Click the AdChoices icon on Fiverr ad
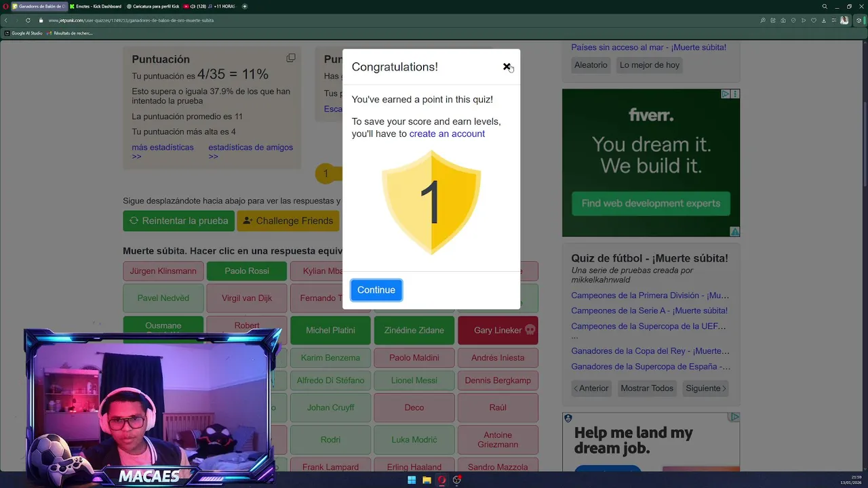 pyautogui.click(x=725, y=94)
